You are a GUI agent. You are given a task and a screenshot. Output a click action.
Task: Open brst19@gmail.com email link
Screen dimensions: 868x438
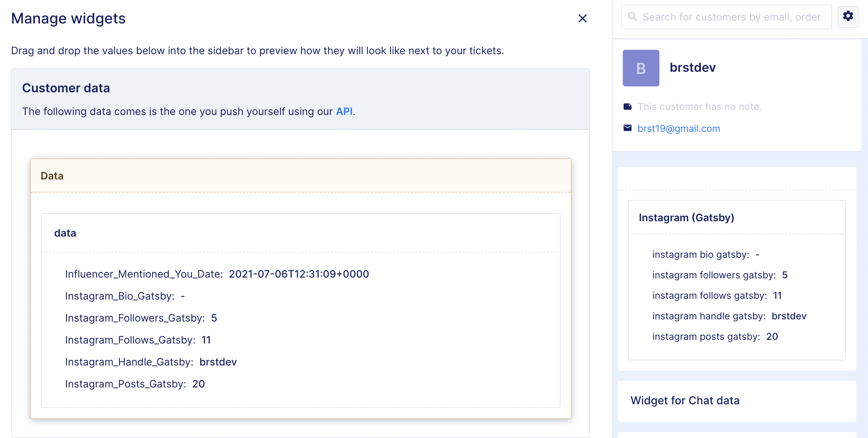click(x=678, y=129)
